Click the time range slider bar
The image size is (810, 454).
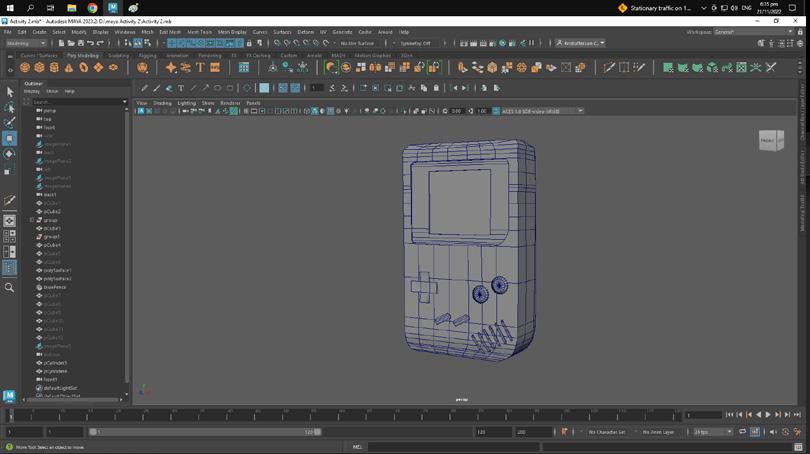click(x=205, y=432)
